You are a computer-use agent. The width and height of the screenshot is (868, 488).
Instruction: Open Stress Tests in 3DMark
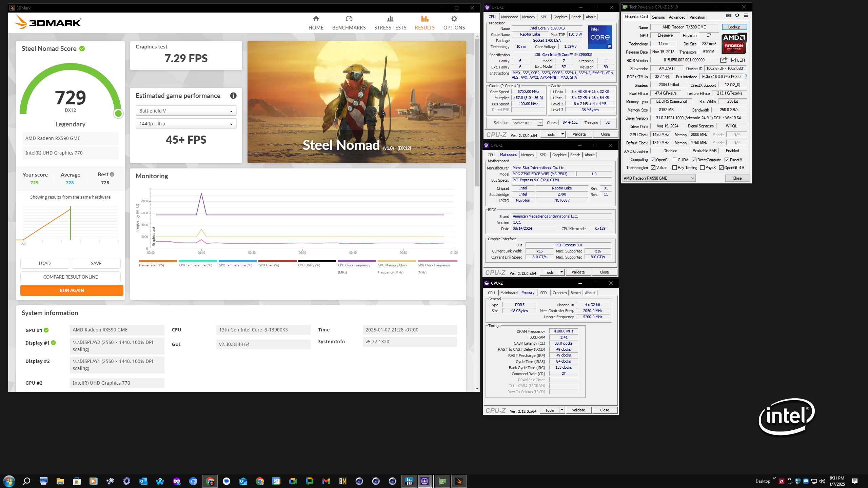390,23
